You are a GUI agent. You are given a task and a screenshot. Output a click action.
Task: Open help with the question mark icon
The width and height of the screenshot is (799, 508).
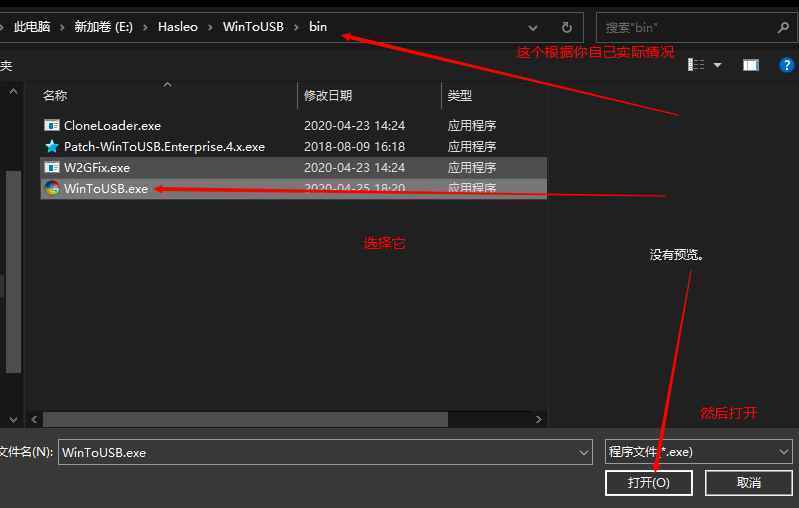786,65
